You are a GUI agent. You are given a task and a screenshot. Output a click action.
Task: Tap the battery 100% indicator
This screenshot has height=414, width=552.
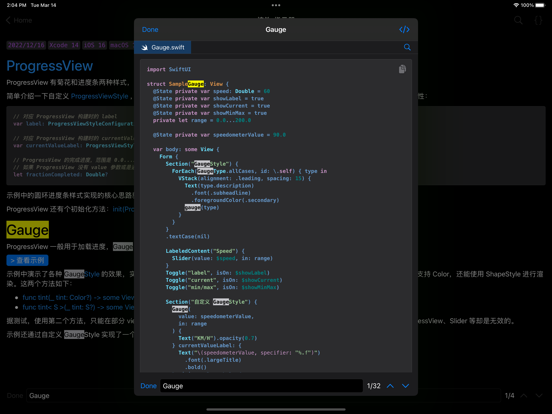[x=533, y=5]
